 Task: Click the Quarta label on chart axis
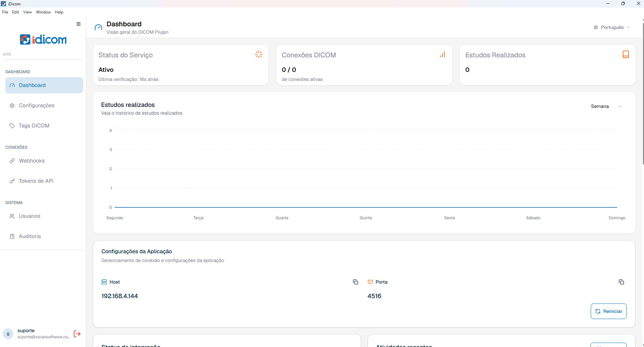(282, 218)
